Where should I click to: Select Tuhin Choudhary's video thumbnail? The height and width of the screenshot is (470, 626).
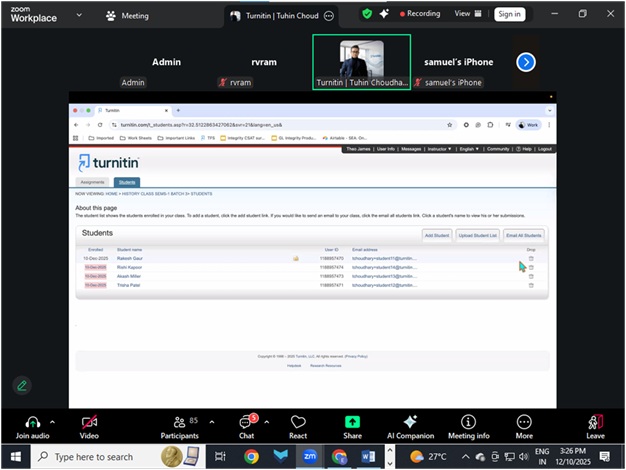tap(361, 62)
